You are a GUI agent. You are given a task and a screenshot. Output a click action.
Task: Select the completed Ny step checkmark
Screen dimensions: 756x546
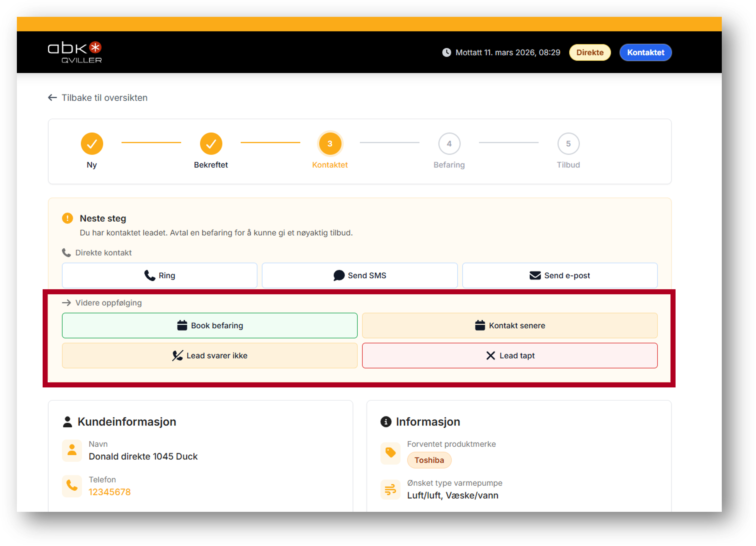(x=92, y=144)
